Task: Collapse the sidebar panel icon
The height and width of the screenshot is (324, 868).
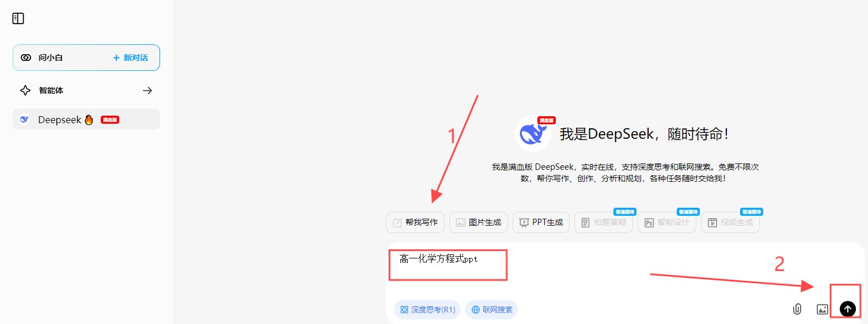Action: tap(18, 18)
